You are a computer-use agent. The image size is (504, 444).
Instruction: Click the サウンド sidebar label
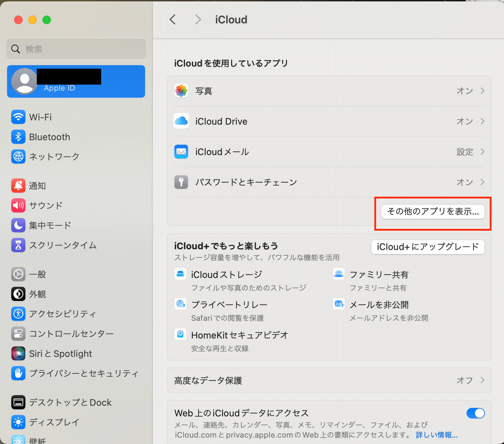point(46,205)
